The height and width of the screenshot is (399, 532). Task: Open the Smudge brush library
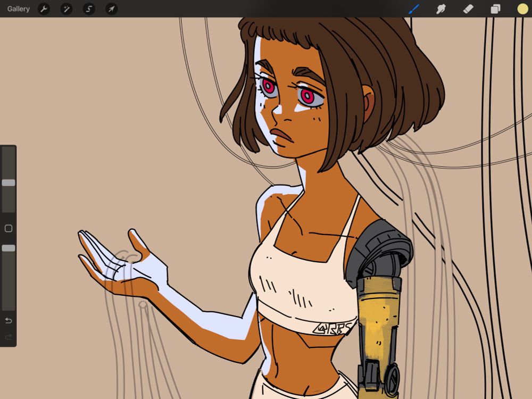[x=440, y=9]
